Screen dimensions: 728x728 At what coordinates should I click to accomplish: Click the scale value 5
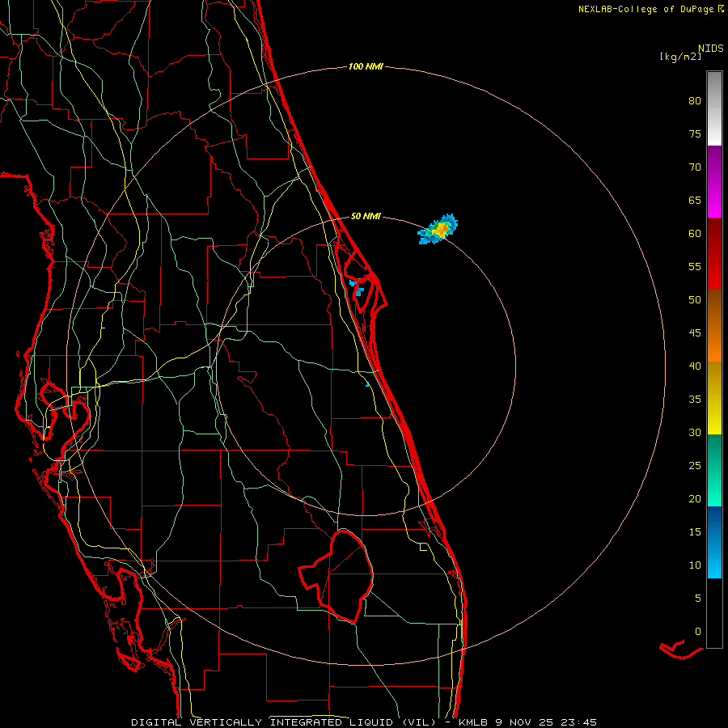tap(698, 599)
